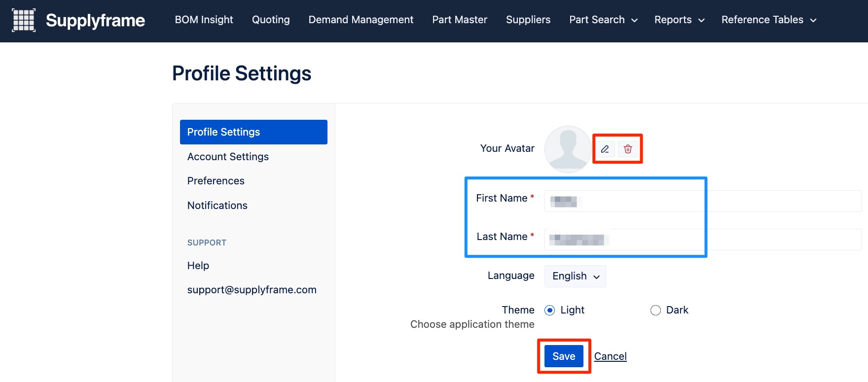The width and height of the screenshot is (868, 382).
Task: Switch to Account Settings in the sidebar
Action: coord(228,157)
